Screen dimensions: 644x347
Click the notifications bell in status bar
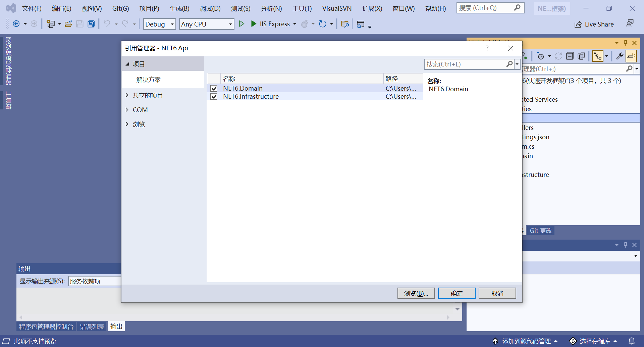(x=632, y=341)
